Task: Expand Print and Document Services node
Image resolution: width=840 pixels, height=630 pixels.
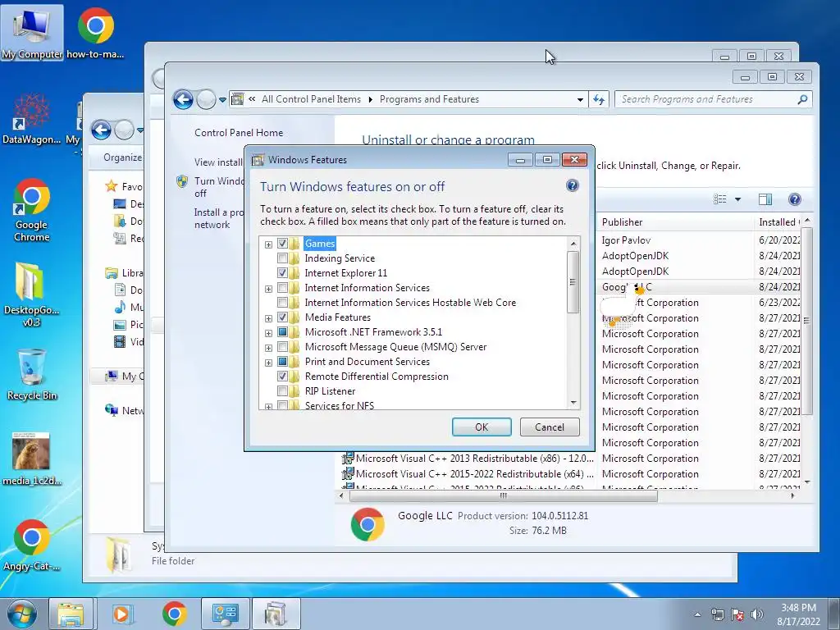Action: click(x=268, y=363)
